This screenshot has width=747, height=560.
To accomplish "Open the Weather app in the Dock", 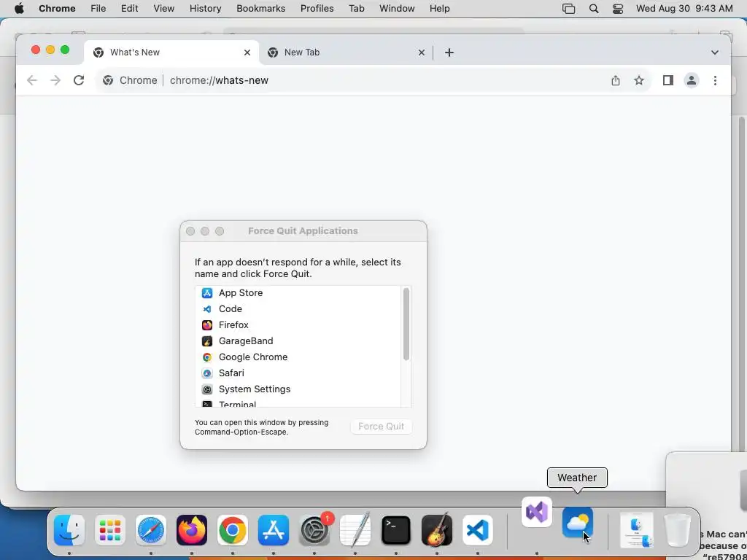I will pyautogui.click(x=578, y=522).
